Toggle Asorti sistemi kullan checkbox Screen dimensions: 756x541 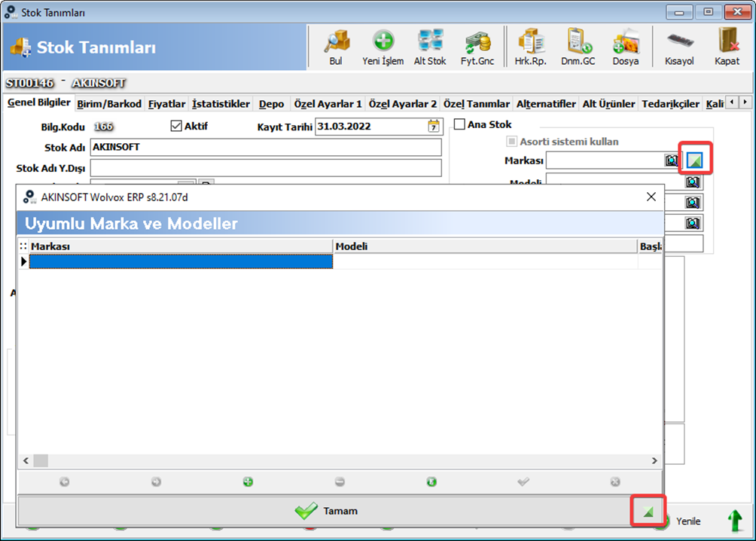click(x=511, y=142)
